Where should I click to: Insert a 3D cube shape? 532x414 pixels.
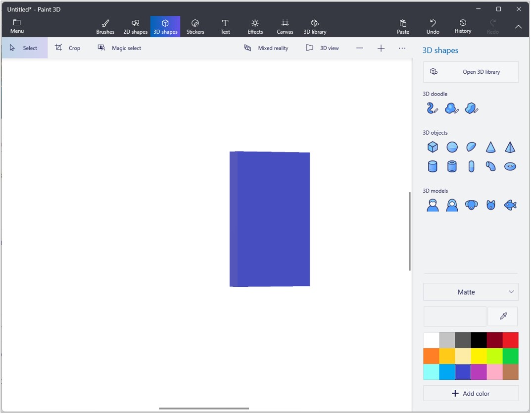pyautogui.click(x=432, y=147)
